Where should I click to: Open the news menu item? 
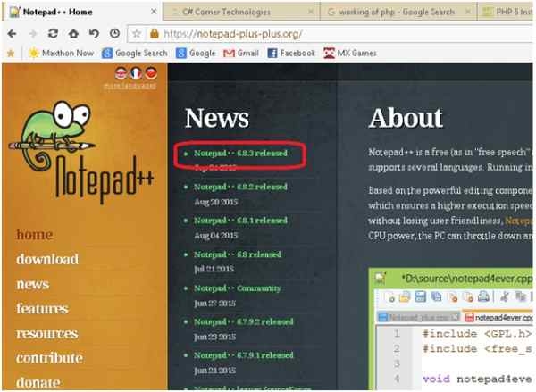click(33, 284)
